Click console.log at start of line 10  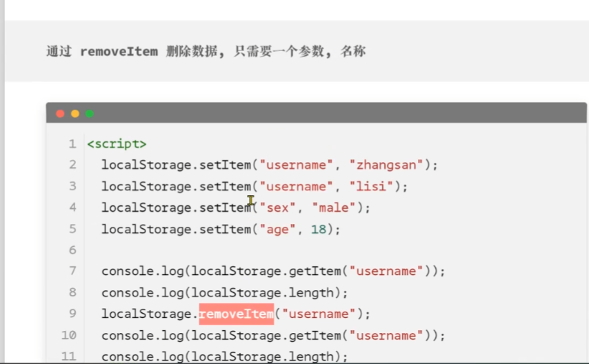pyautogui.click(x=143, y=336)
